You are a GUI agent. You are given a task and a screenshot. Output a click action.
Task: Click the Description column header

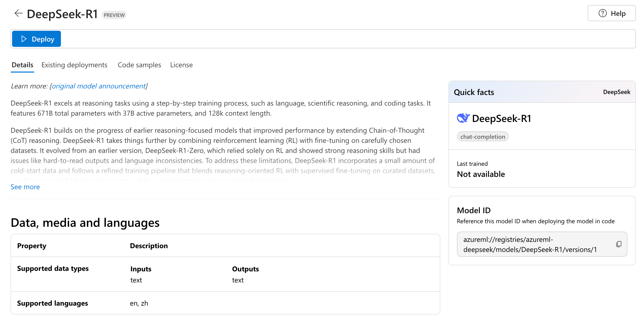pos(149,246)
